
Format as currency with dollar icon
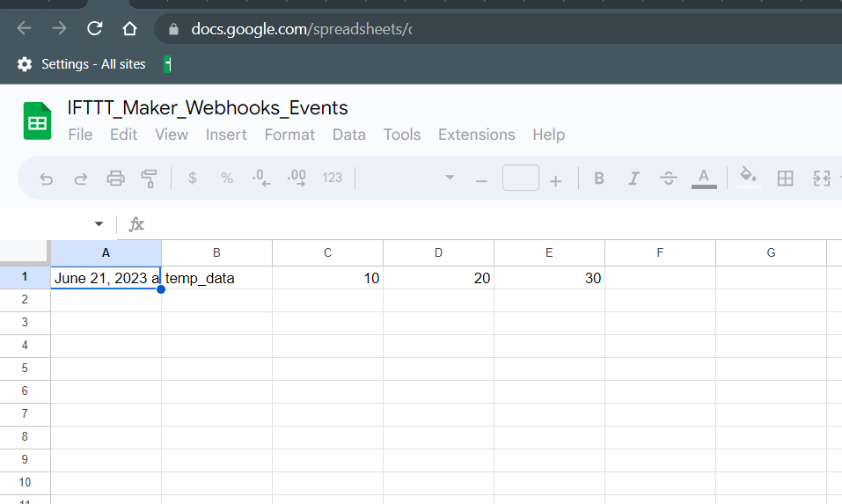click(x=193, y=179)
